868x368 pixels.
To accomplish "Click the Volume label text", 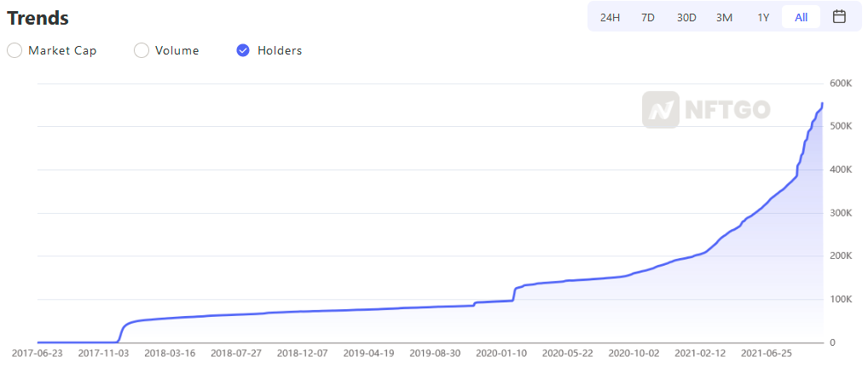I will (x=177, y=50).
